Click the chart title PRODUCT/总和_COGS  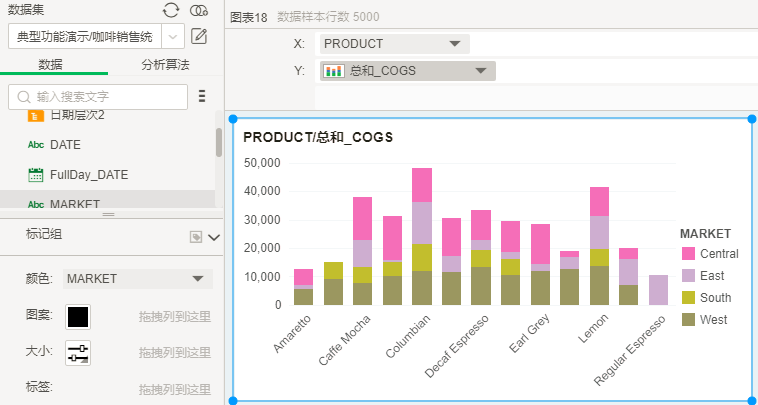(x=318, y=138)
